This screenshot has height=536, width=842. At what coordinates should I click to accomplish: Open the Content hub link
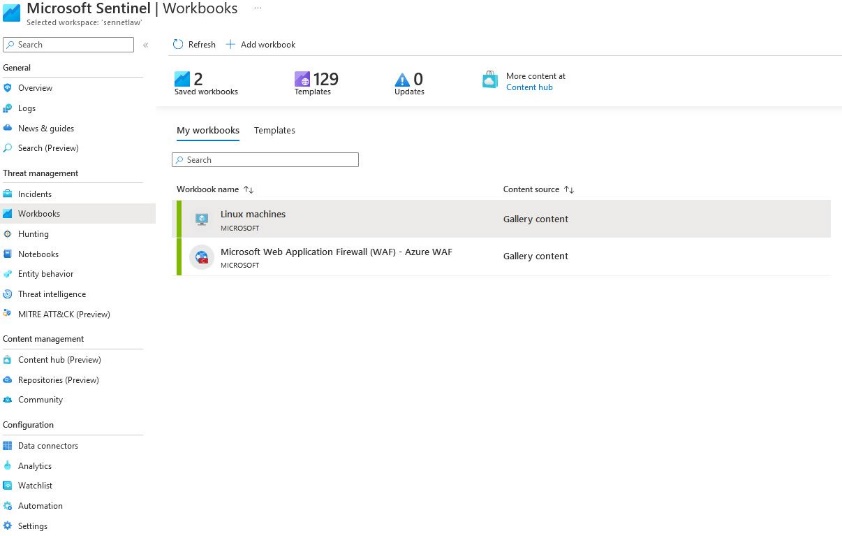pyautogui.click(x=529, y=87)
